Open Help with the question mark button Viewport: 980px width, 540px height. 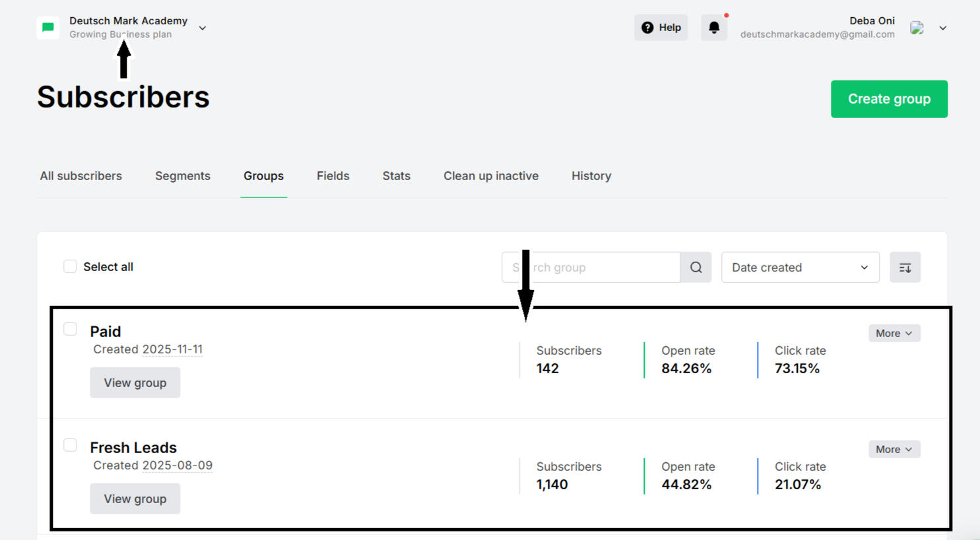pos(661,28)
